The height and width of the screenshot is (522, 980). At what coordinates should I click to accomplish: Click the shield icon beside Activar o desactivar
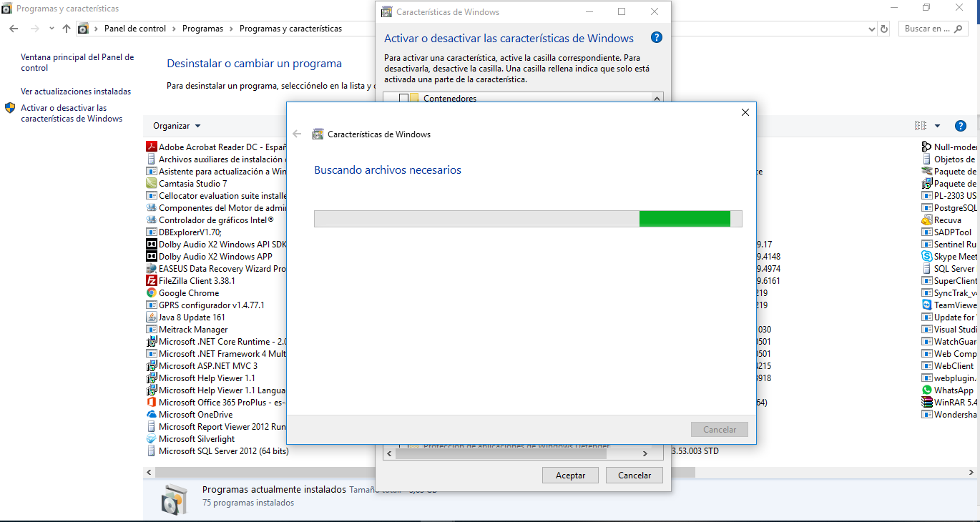pyautogui.click(x=10, y=108)
